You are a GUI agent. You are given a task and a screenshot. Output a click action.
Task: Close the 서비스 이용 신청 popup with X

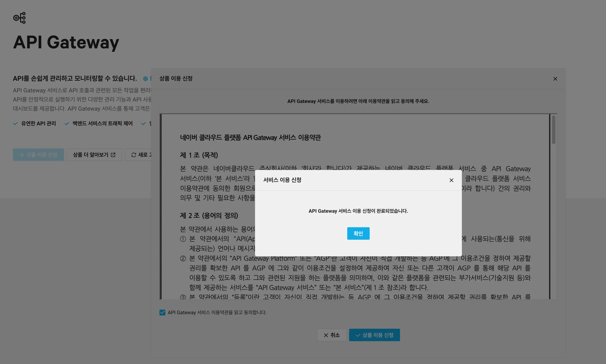451,180
